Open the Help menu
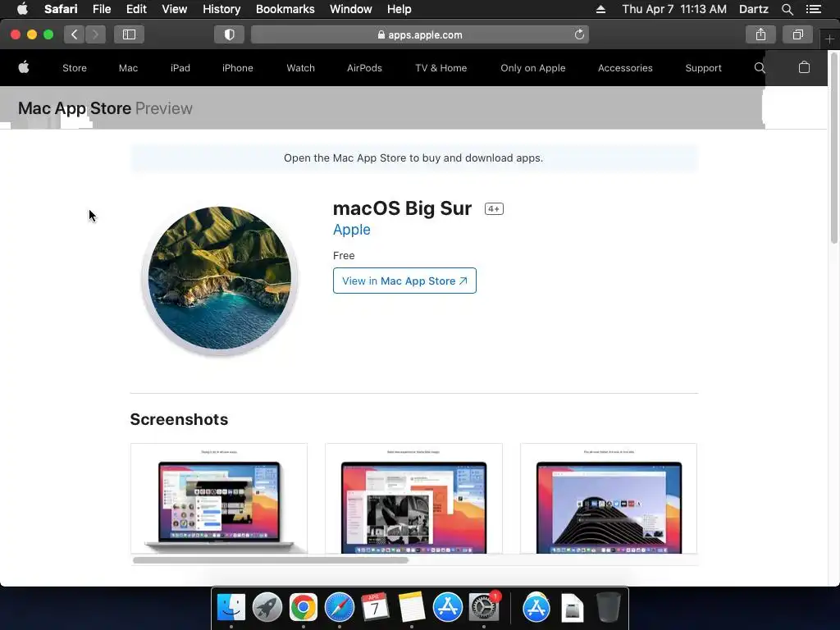The height and width of the screenshot is (630, 840). pos(399,9)
